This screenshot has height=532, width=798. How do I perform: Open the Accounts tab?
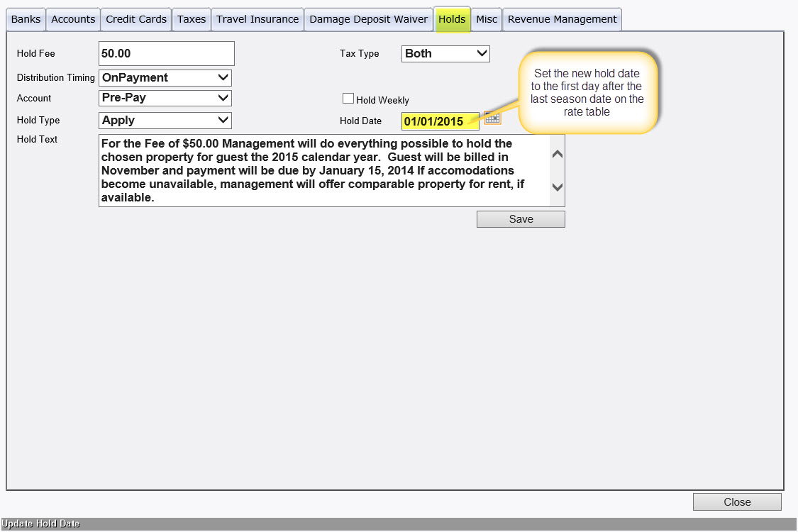[73, 19]
